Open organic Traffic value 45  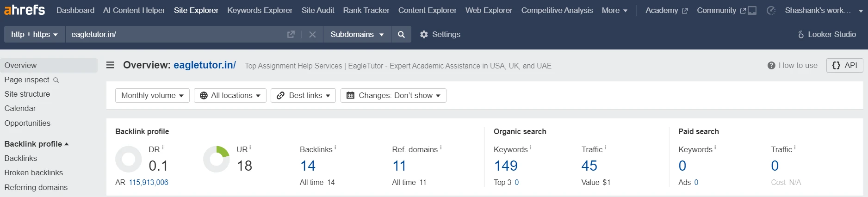click(x=589, y=166)
